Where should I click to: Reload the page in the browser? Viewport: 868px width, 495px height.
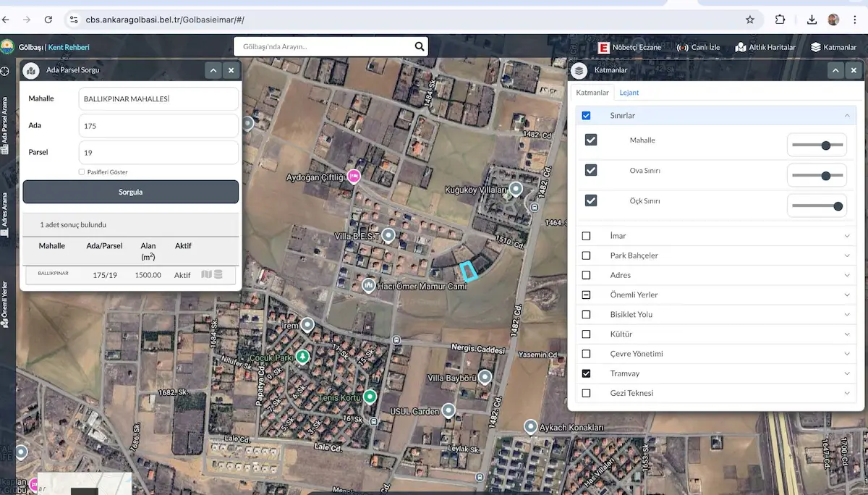point(48,20)
